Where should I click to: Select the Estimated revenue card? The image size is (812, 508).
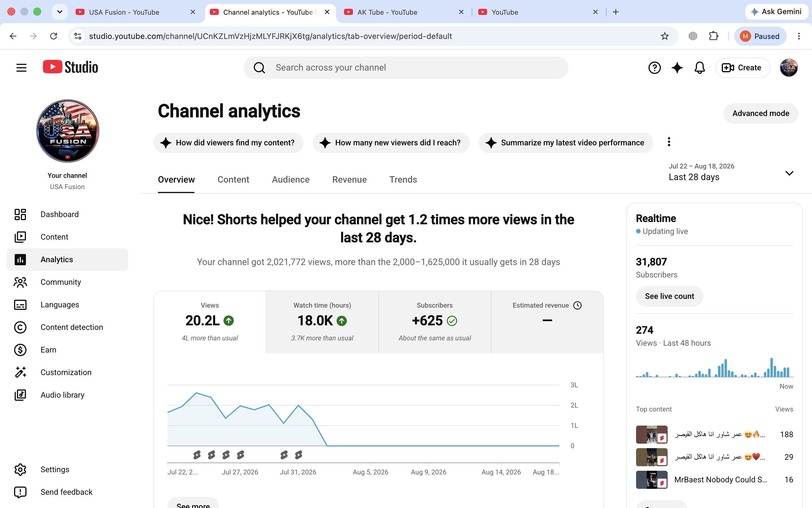point(547,322)
